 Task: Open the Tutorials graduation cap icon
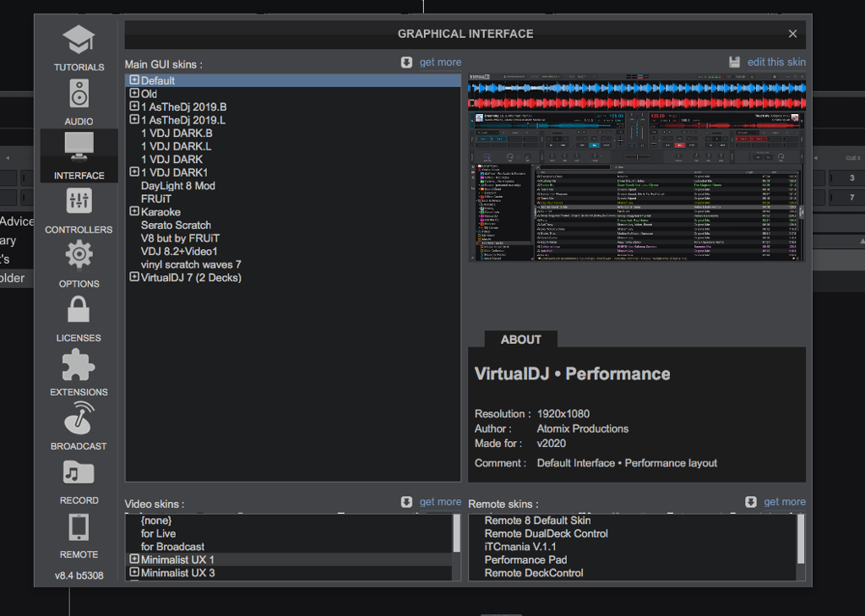pos(79,40)
